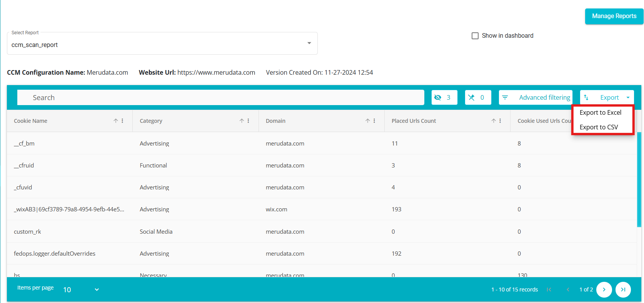Click the pinned columns pin icon

(x=471, y=97)
